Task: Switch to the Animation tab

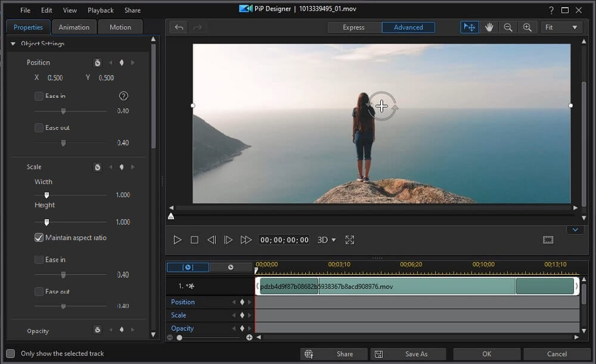Action: tap(74, 27)
